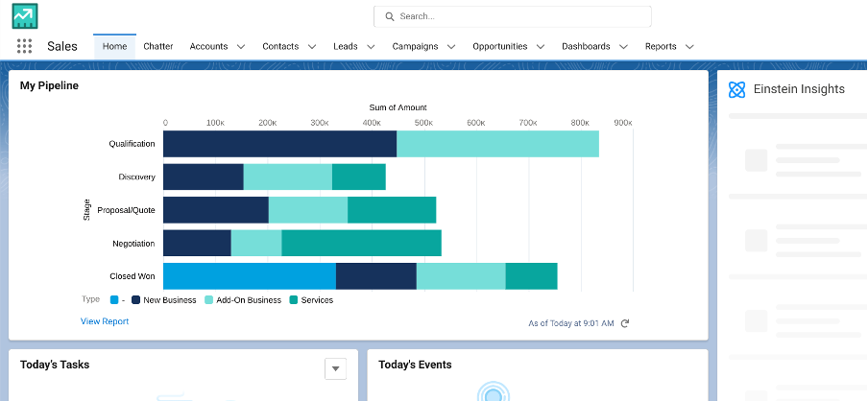
Task: Click the Services legend swatch
Action: pyautogui.click(x=294, y=299)
